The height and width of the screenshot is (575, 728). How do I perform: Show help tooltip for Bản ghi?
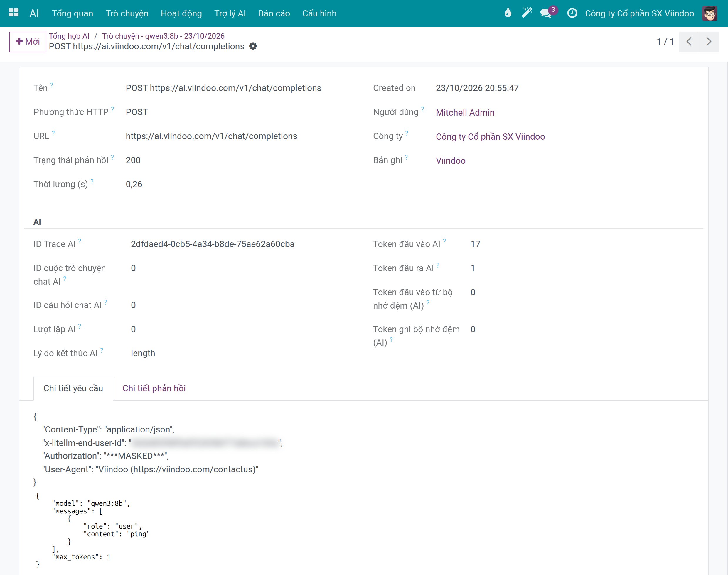[406, 157]
